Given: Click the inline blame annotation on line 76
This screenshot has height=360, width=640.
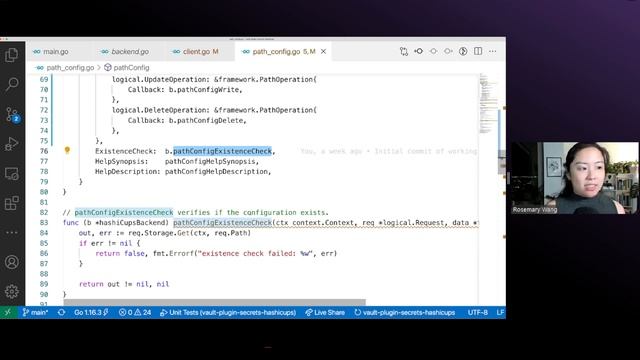Looking at the screenshot, I should (x=389, y=151).
